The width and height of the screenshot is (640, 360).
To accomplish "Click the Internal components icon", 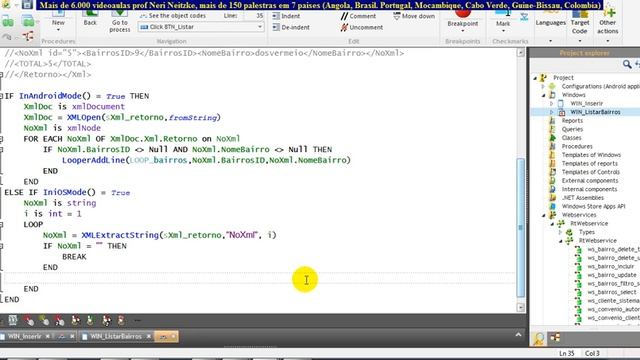I will click(x=552, y=189).
